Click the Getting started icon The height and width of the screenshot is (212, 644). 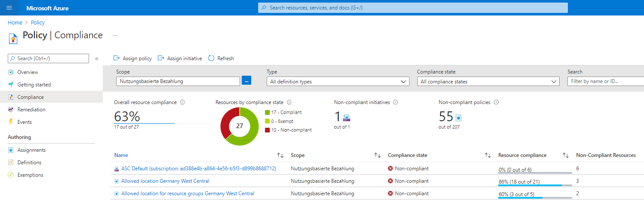tap(11, 85)
